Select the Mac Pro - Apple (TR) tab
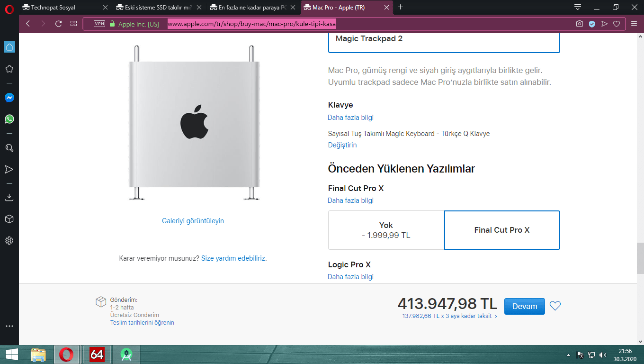 click(x=347, y=8)
